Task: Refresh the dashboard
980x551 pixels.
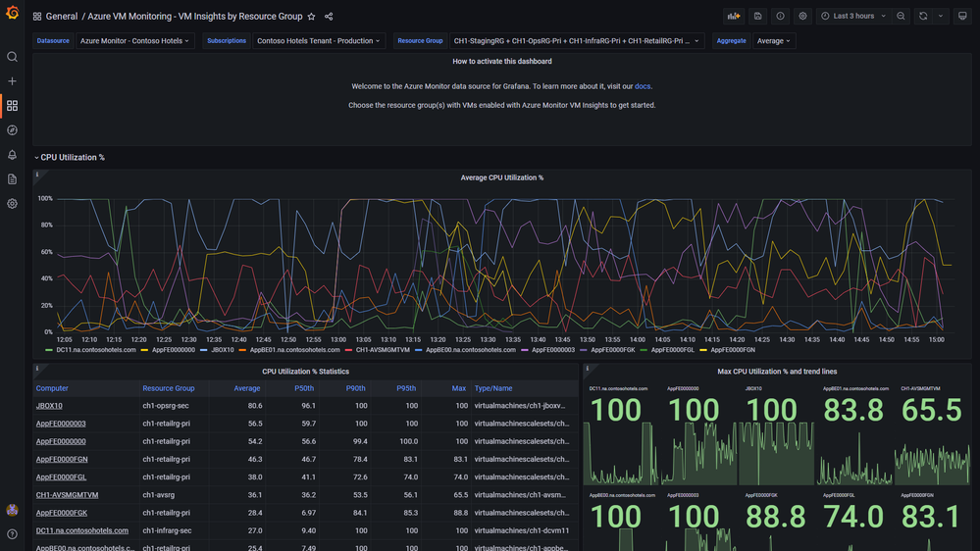Action: click(923, 17)
